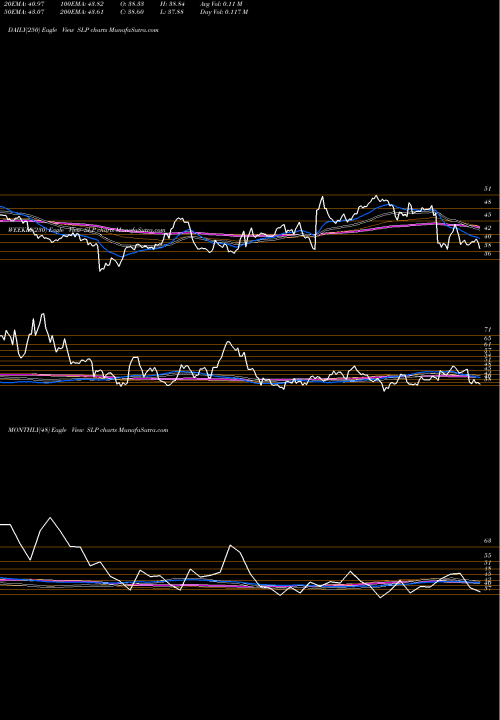Click the 48 price label on daily axis

[x=488, y=202]
